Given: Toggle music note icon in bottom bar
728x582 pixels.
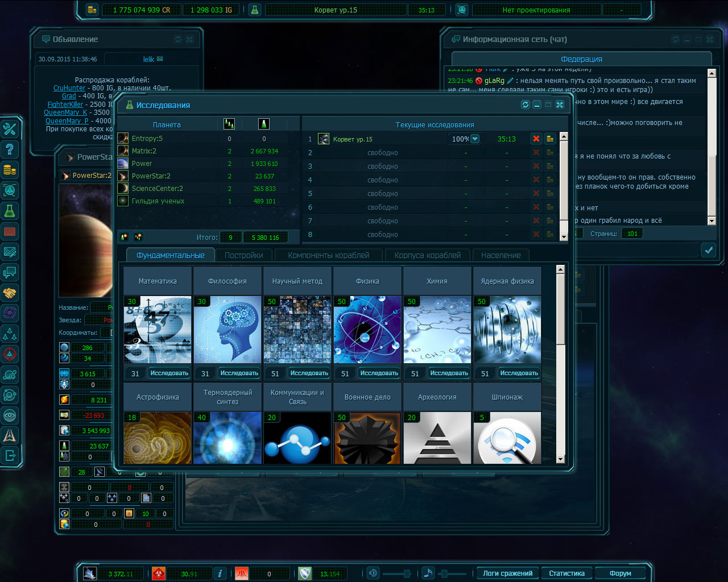Looking at the screenshot, I should coord(428,573).
